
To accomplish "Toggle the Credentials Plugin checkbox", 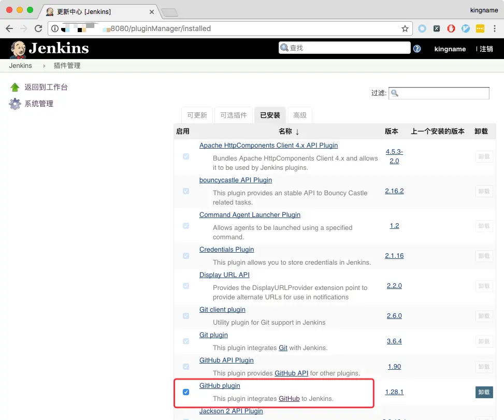I will point(186,256).
